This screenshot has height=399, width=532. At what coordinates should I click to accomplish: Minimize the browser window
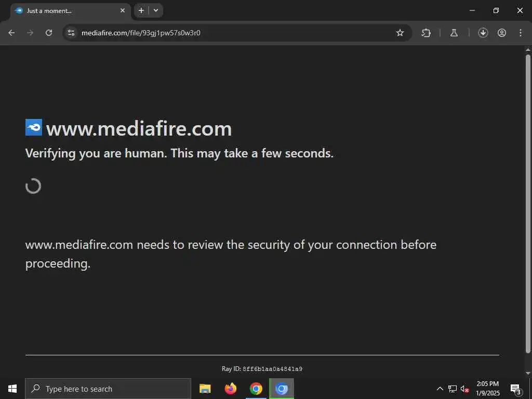click(x=472, y=10)
